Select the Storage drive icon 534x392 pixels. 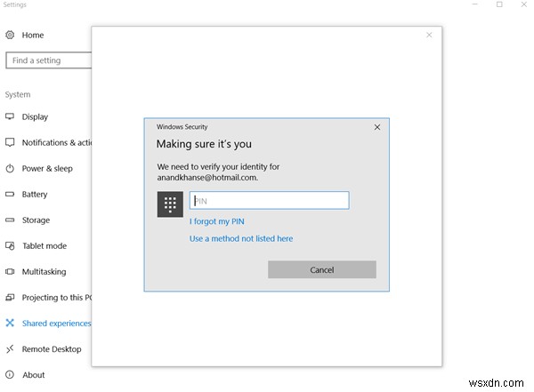pyautogui.click(x=10, y=220)
